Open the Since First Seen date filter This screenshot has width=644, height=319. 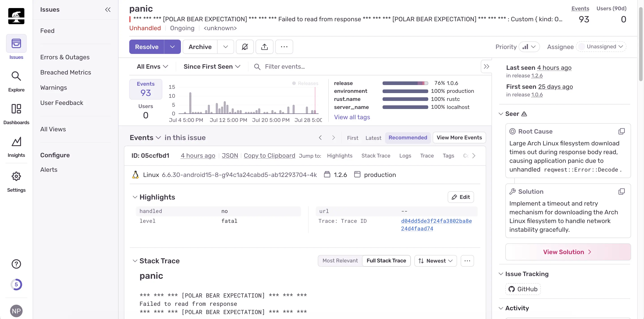[212, 67]
